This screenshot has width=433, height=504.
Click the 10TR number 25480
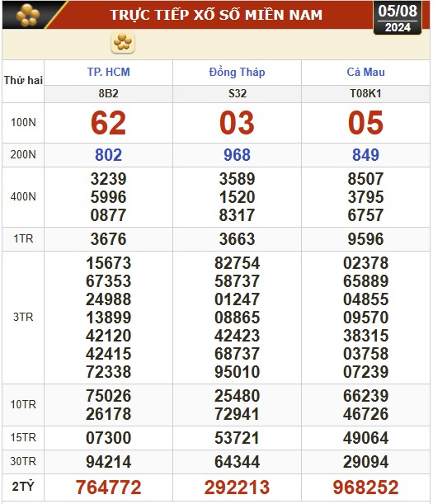237,396
